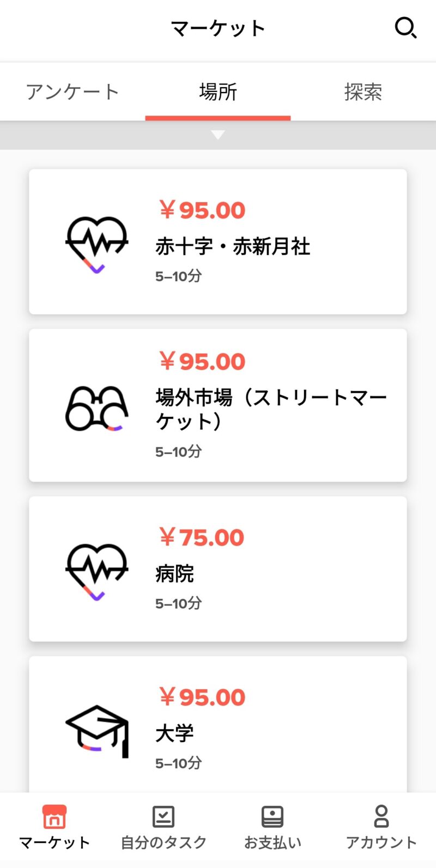Open お支払い payment icon
Image resolution: width=436 pixels, height=868 pixels.
pos(272,816)
